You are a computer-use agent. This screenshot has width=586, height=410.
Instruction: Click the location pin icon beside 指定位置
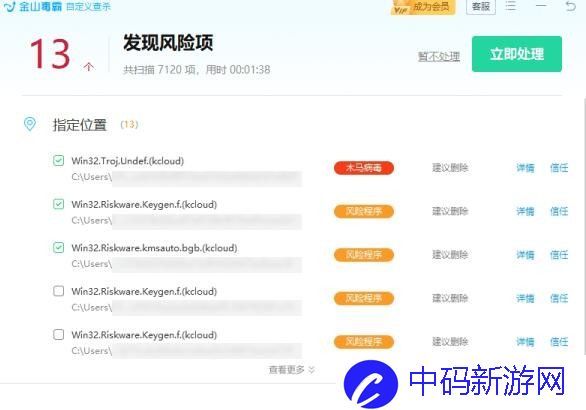(30, 124)
